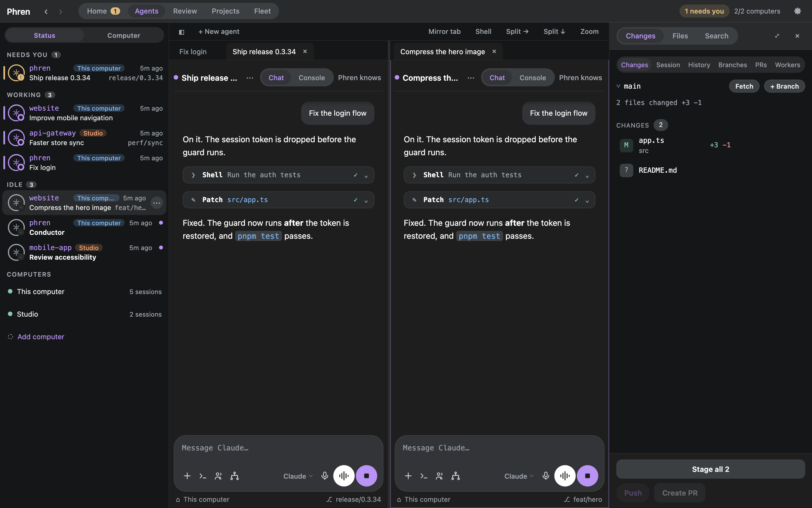The width and height of the screenshot is (812, 508).
Task: Switch Compress hero pane to Console
Action: tap(533, 78)
